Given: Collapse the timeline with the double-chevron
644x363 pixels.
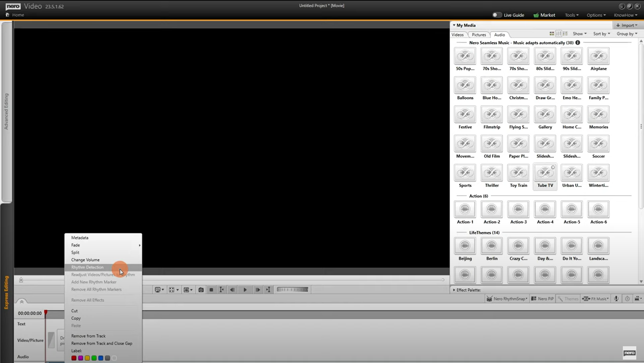Looking at the screenshot, I should (21, 301).
